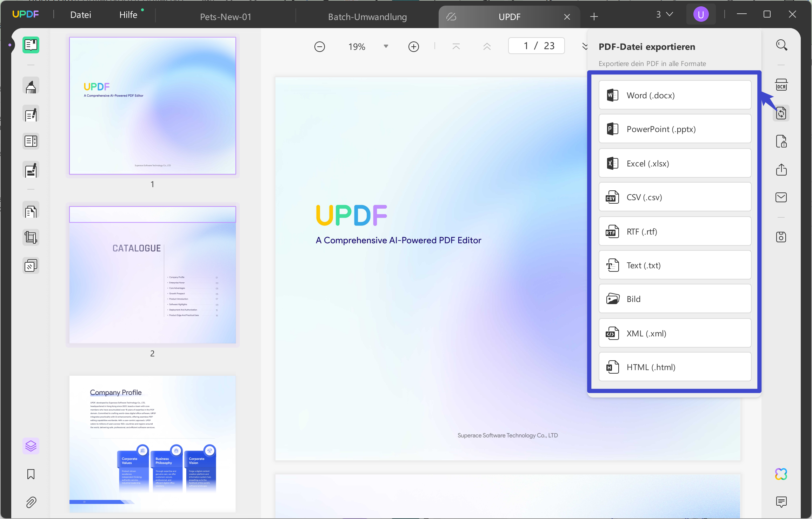
Task: Open the Datei menu
Action: click(x=81, y=15)
